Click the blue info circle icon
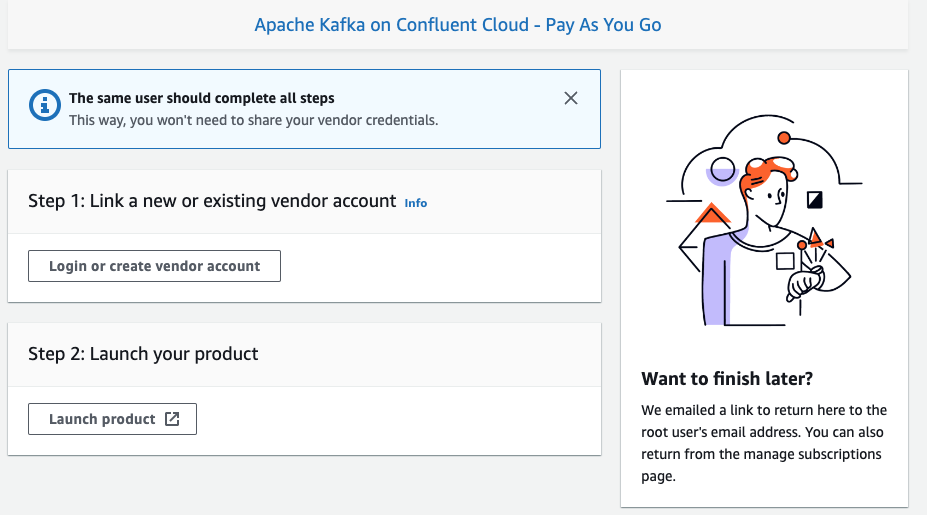Viewport: 927px width, 515px height. pyautogui.click(x=44, y=105)
